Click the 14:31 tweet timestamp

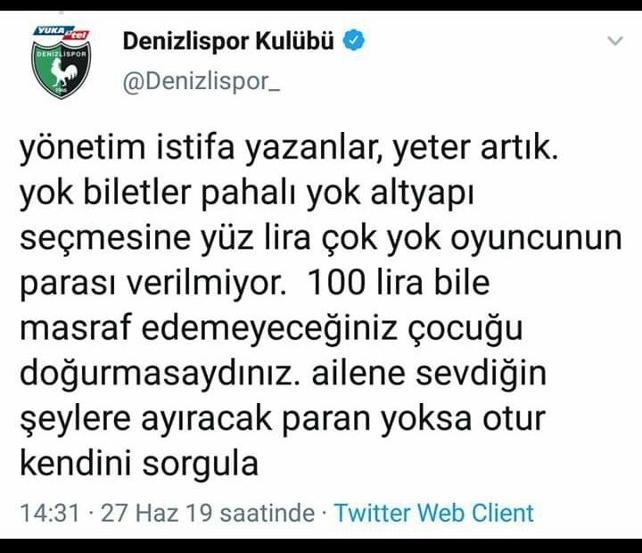point(50,513)
